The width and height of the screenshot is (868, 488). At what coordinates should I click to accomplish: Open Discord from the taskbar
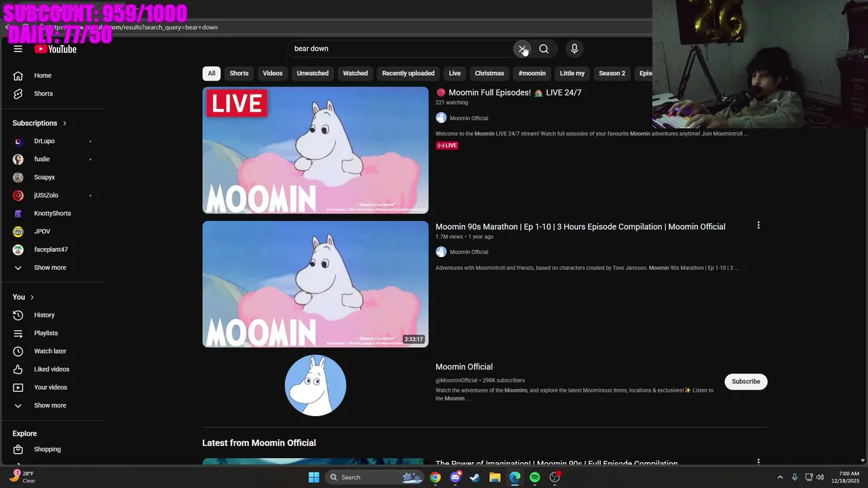pos(455,477)
